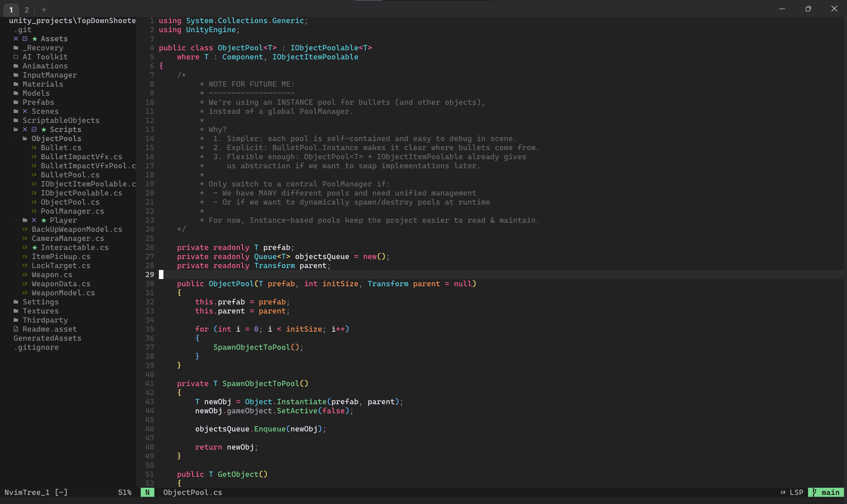Click the C# icon beside BulletImpactVfx.cs
The height and width of the screenshot is (504, 847).
[34, 157]
